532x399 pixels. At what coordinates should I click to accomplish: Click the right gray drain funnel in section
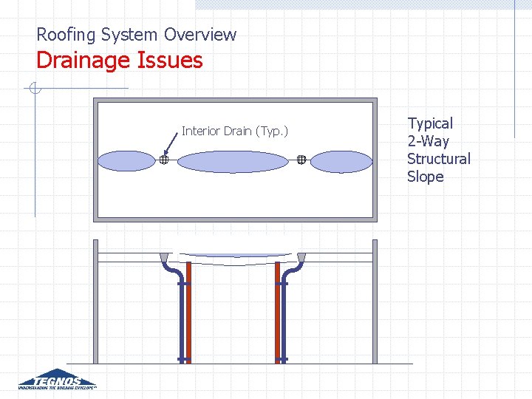301,257
